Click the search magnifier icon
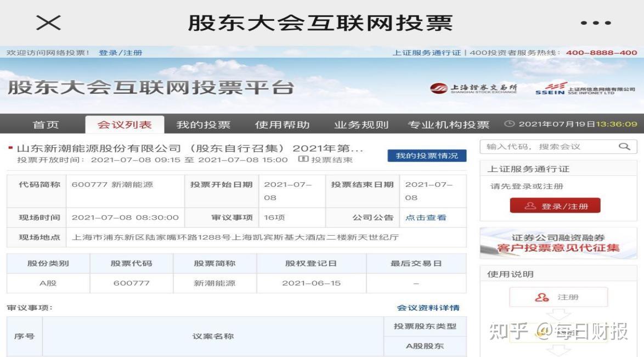The height and width of the screenshot is (357, 644). 624,147
